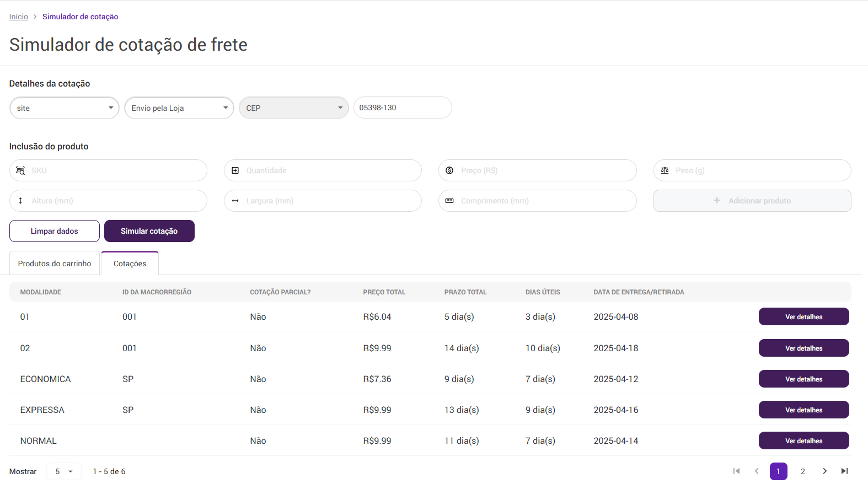Open the 'site' channel dropdown
Screen dimensions: 868x489
point(65,108)
